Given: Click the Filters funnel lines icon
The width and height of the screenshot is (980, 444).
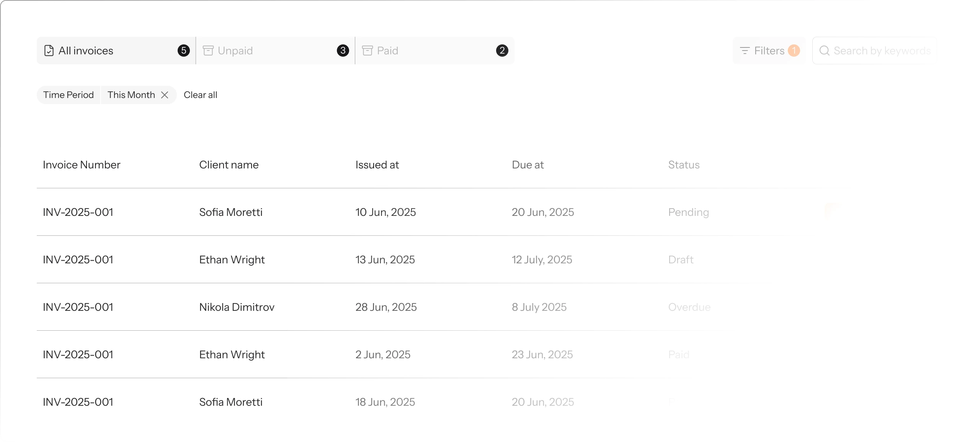Looking at the screenshot, I should point(745,51).
